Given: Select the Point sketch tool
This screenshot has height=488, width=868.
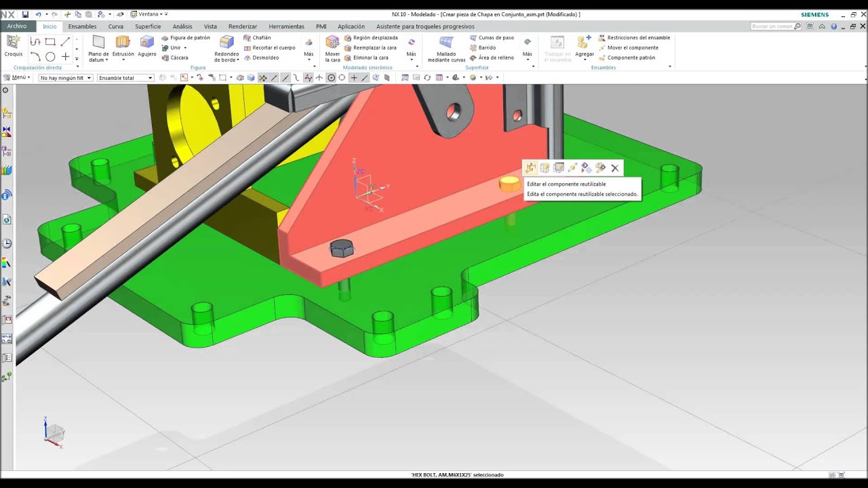Looking at the screenshot, I should coord(65,57).
